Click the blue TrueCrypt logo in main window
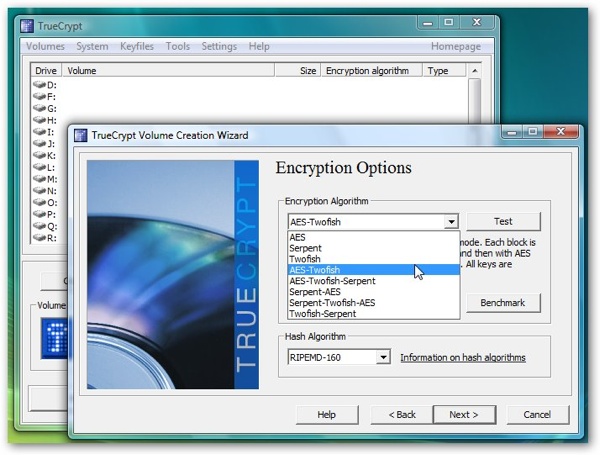600x455 pixels. 54,338
